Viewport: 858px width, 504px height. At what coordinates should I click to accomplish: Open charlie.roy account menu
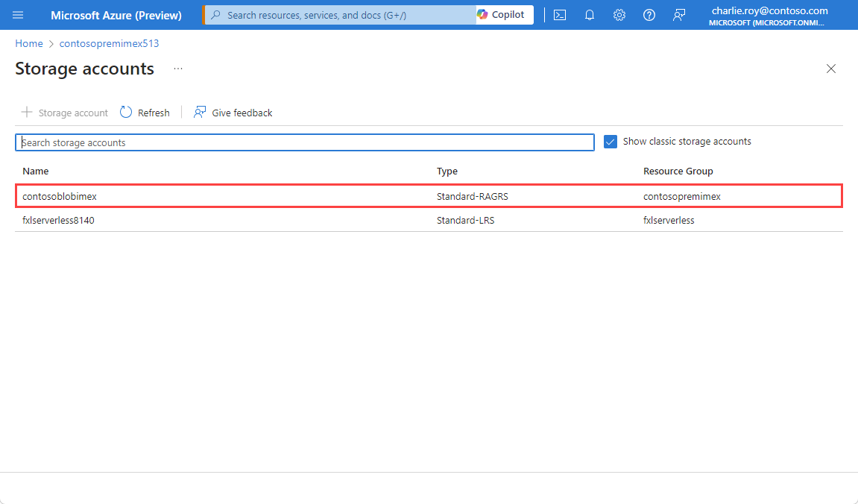click(x=769, y=15)
